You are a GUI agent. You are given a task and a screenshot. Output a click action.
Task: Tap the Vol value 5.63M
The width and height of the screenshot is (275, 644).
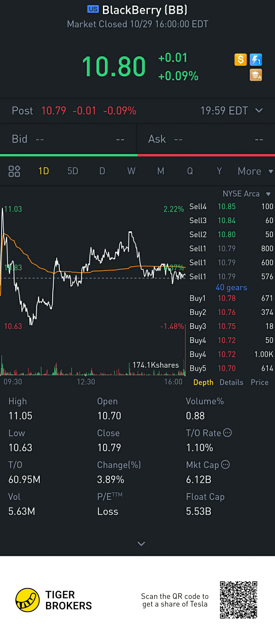click(x=22, y=511)
